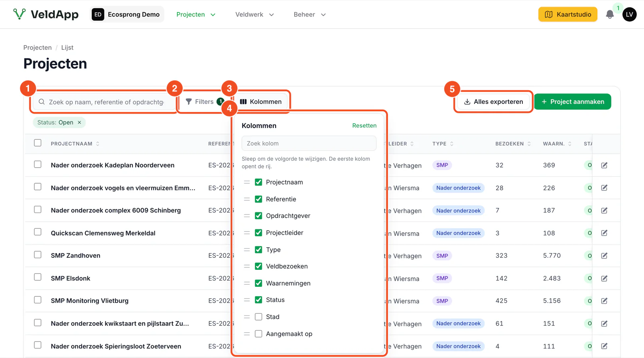Image resolution: width=644 pixels, height=358 pixels.
Task: Uncheck the Referentie column checkbox
Action: point(258,199)
